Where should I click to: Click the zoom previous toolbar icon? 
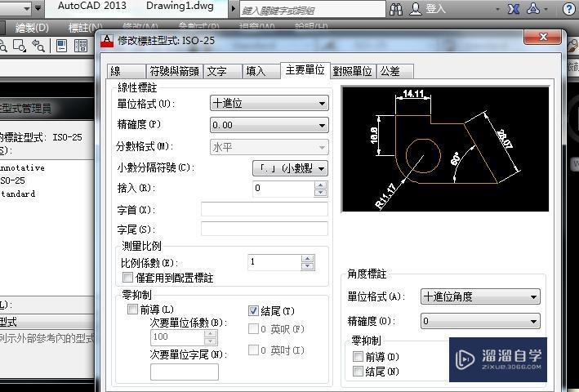38,46
